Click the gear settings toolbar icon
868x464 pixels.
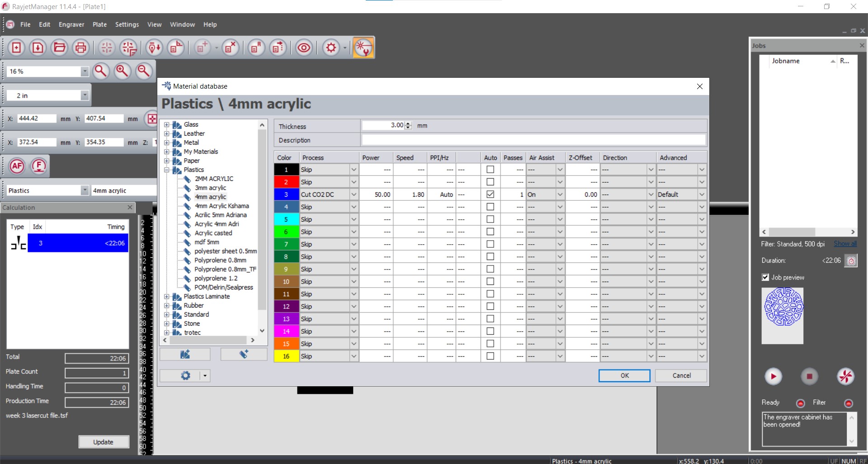(x=331, y=47)
